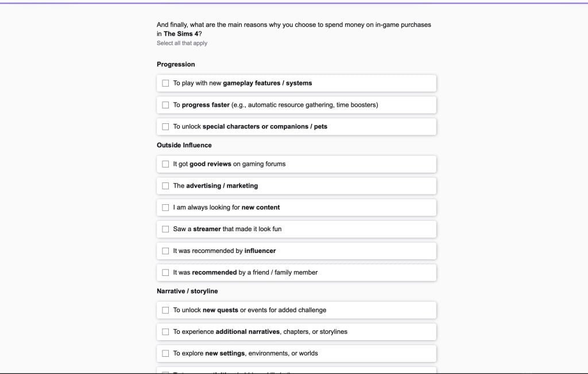Viewport: 588px width, 374px height.
Task: Select 'To unlock new quests or events'
Action: [x=165, y=310]
